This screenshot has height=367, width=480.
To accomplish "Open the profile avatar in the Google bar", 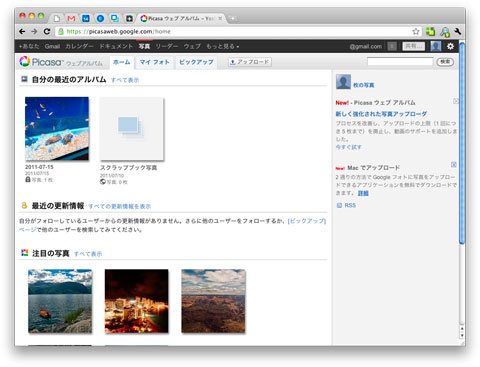I will click(436, 46).
